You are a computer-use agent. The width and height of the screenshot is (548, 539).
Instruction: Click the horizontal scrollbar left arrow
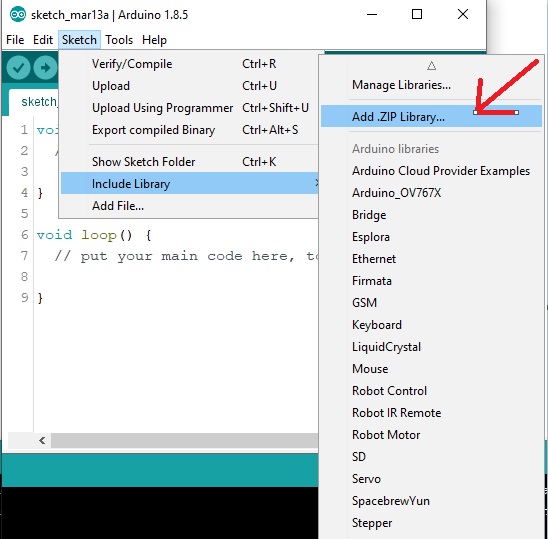coord(42,440)
